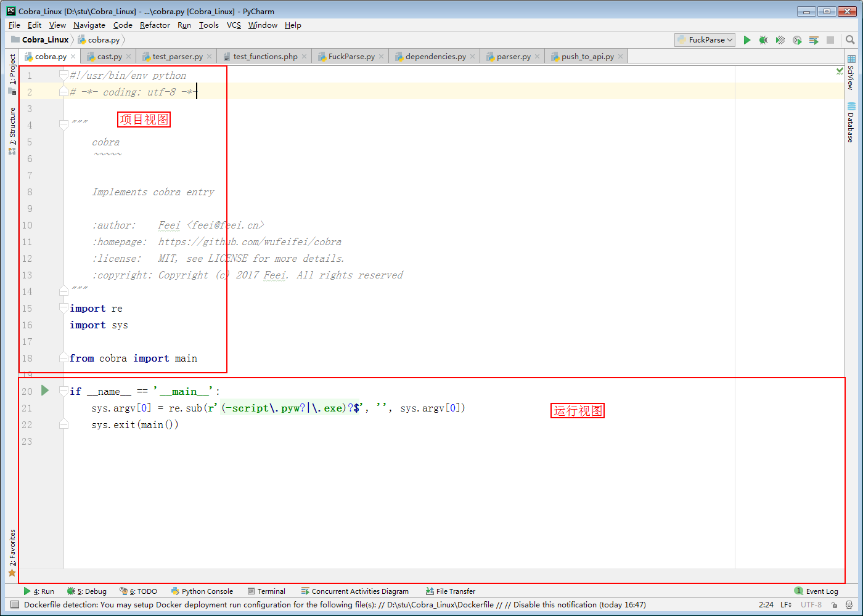Open the FuckParse run configuration dropdown
Screen dimensions: 863x616
click(x=705, y=39)
